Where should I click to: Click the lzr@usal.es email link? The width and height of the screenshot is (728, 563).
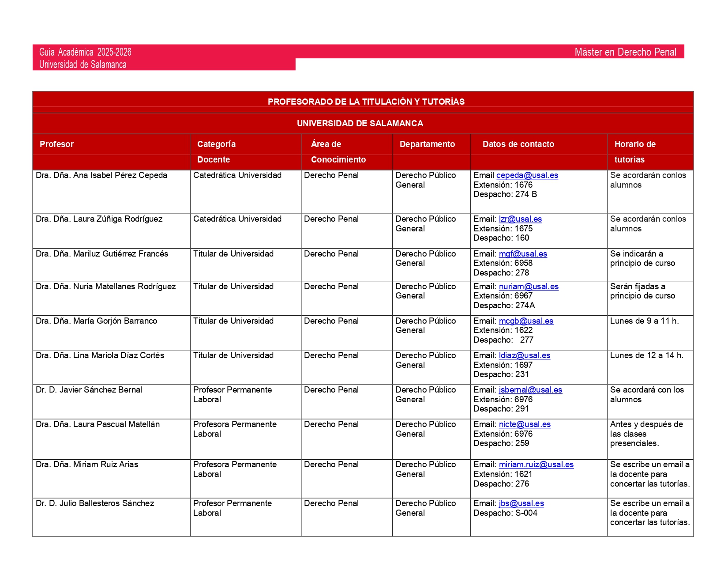(x=520, y=219)
